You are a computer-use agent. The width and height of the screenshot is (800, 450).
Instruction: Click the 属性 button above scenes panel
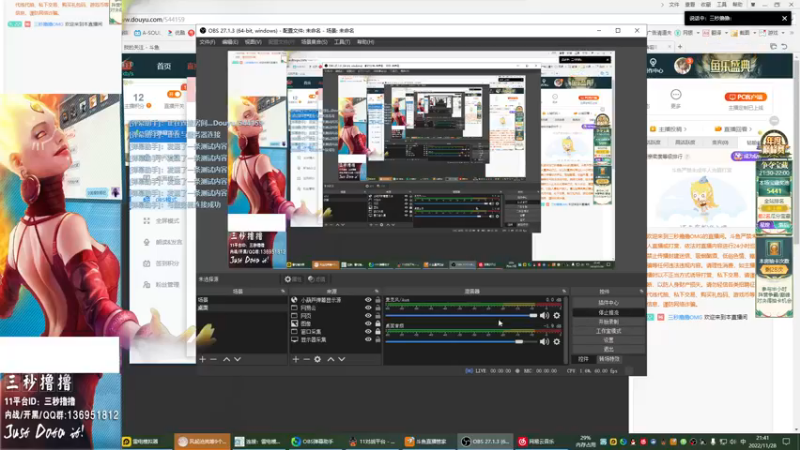(293, 279)
